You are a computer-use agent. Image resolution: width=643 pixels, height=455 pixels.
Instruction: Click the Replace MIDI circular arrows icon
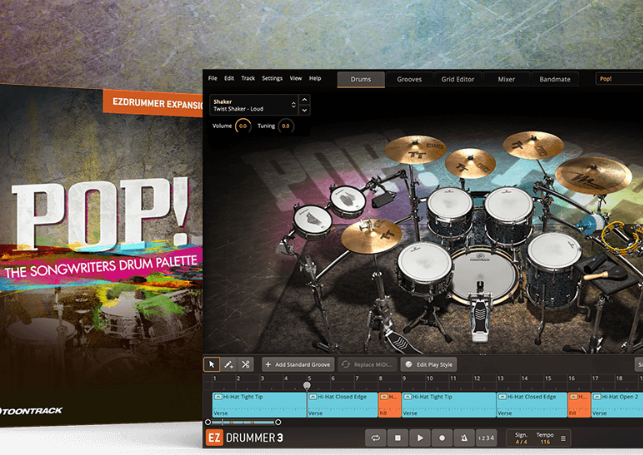346,364
